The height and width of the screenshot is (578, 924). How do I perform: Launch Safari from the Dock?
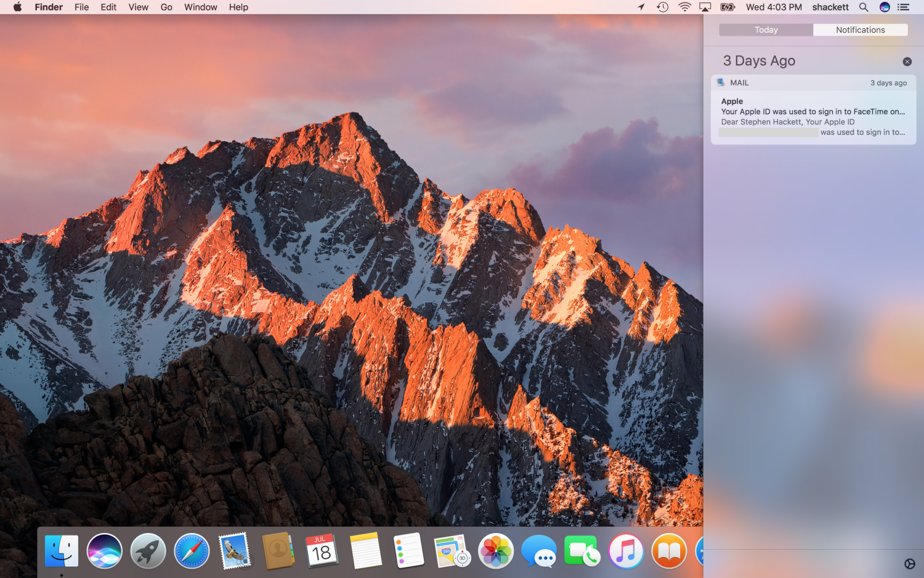[x=192, y=550]
